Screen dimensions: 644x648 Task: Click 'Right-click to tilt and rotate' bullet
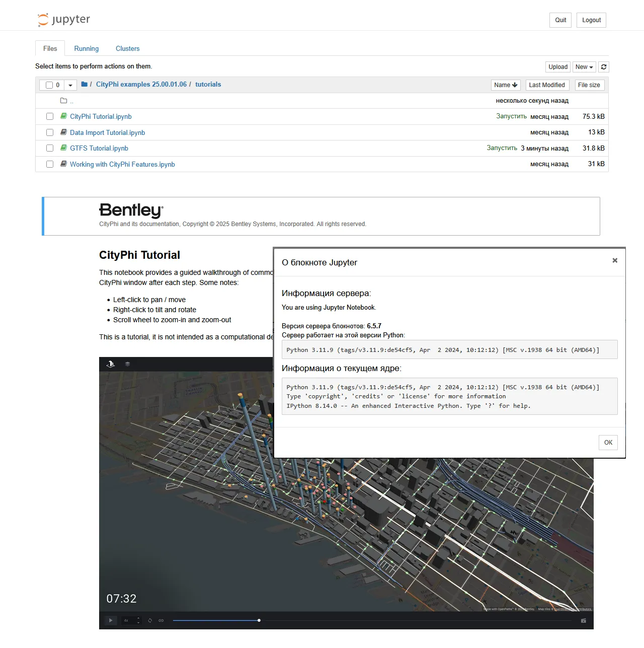click(x=154, y=310)
